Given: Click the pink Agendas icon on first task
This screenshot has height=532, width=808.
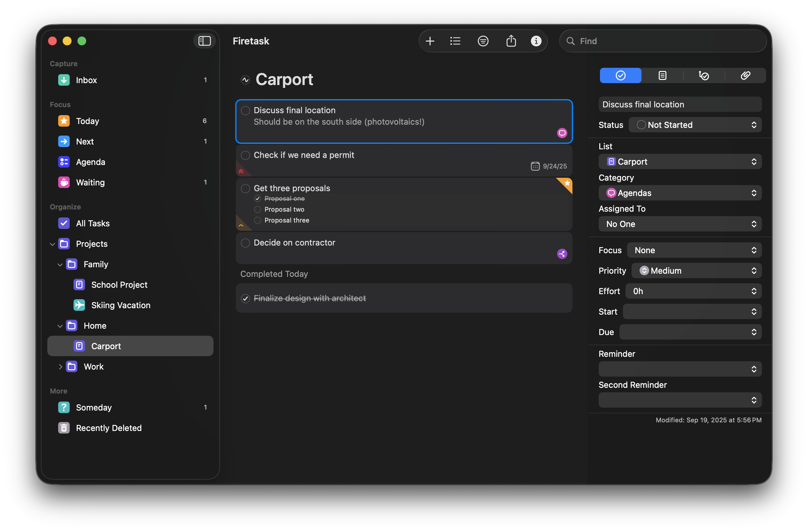Looking at the screenshot, I should 562,133.
